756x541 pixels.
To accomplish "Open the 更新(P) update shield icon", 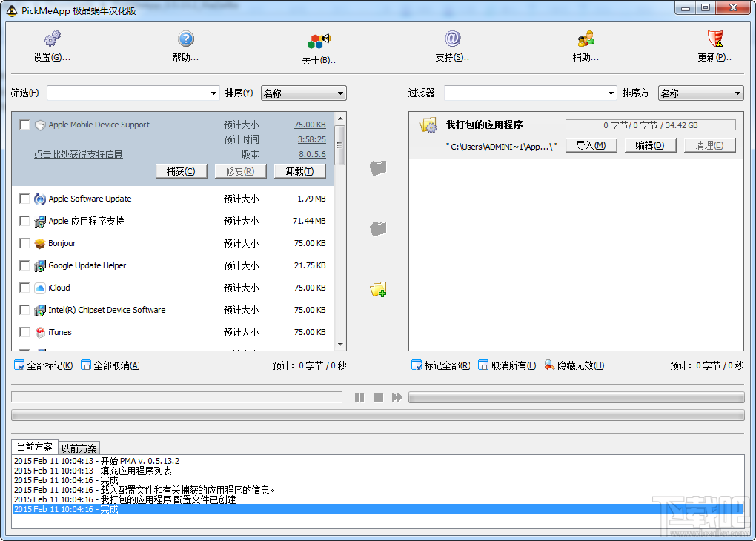I will tap(715, 39).
